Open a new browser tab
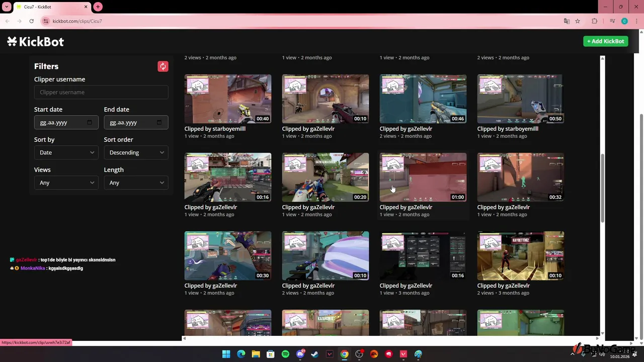This screenshot has width=644, height=362. tap(98, 7)
